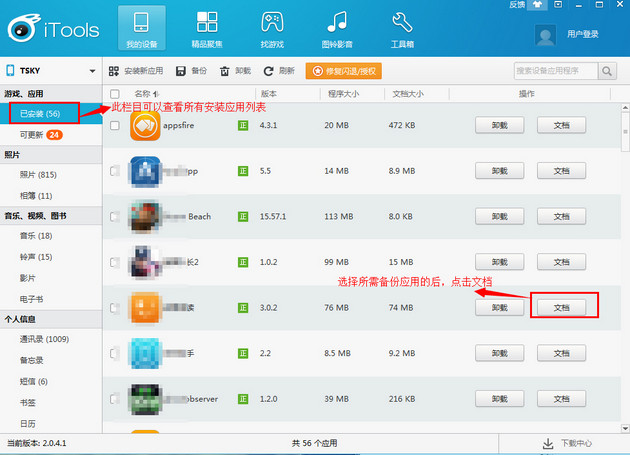
Task: Open the 工具箱 toolbox tab
Action: 402,28
